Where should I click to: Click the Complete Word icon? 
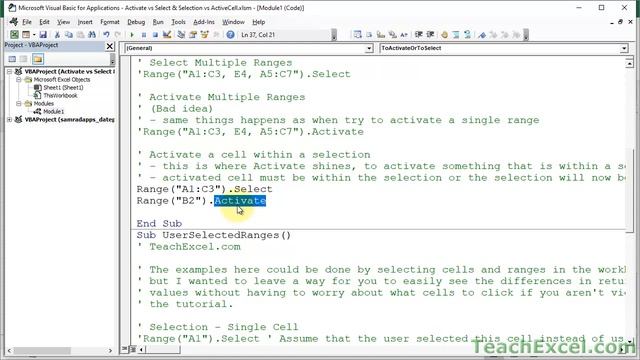[404, 35]
